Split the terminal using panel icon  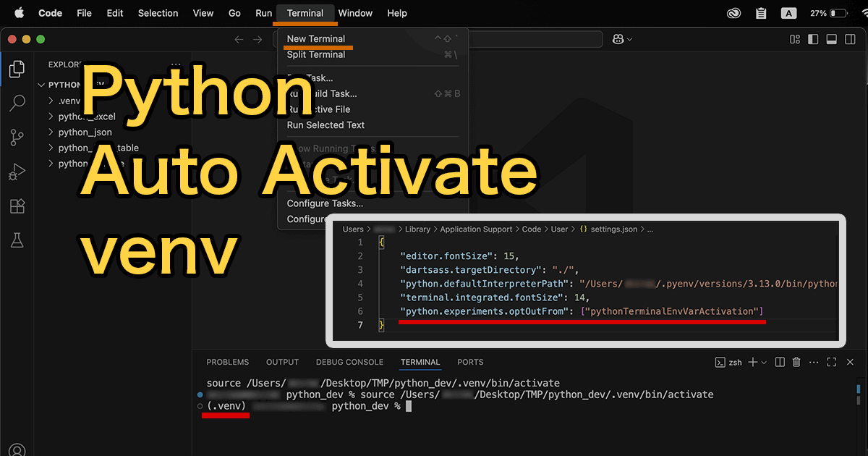(x=779, y=362)
